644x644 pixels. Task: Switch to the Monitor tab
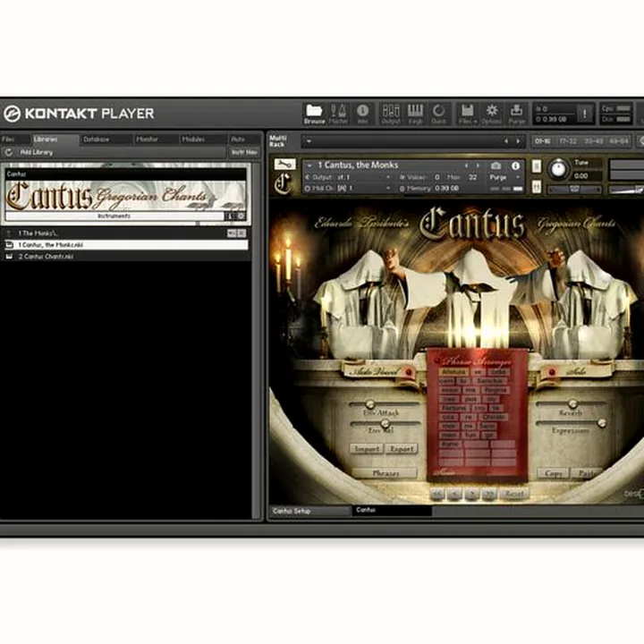coord(156,140)
